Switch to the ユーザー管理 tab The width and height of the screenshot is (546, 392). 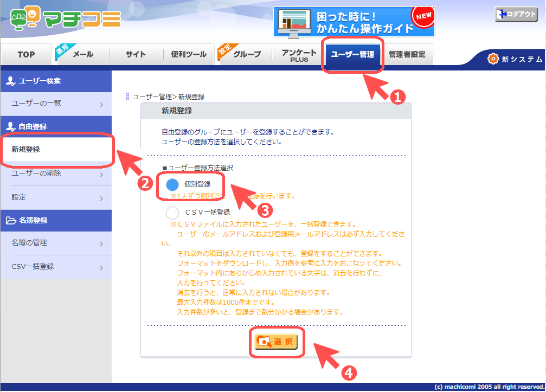352,55
